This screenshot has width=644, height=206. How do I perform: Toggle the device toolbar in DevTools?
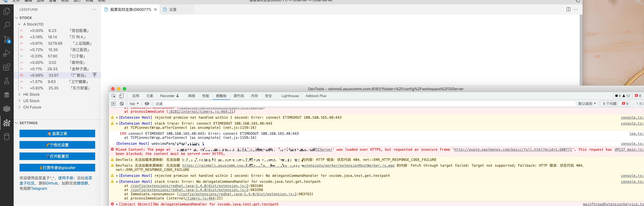point(121,96)
